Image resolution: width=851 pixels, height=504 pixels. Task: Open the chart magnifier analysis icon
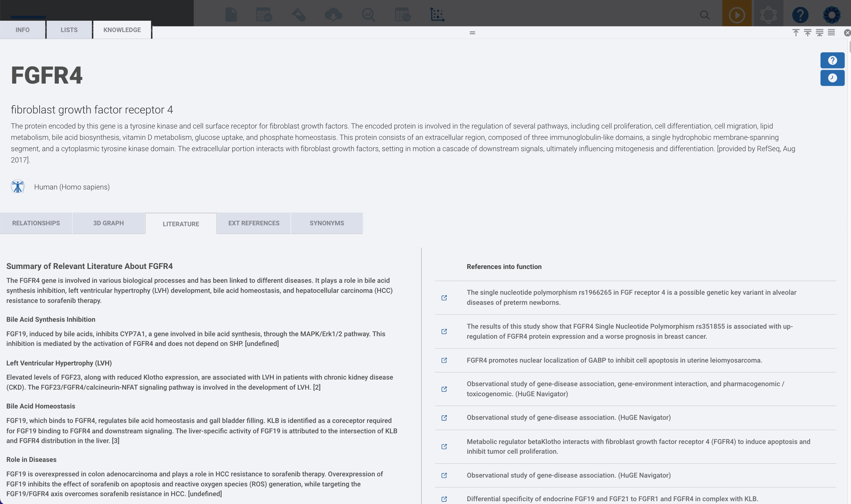[x=368, y=14]
